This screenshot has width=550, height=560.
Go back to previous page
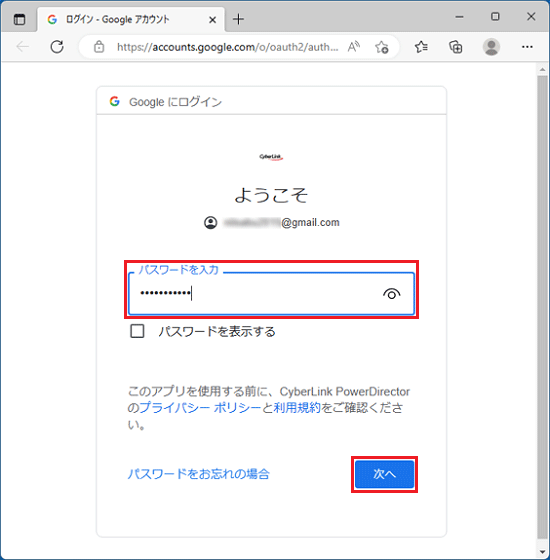(x=22, y=47)
